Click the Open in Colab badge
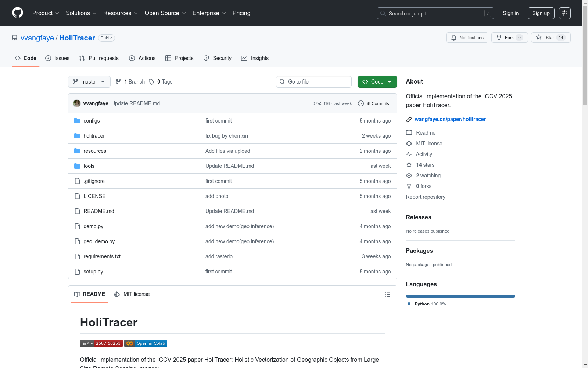 146,343
